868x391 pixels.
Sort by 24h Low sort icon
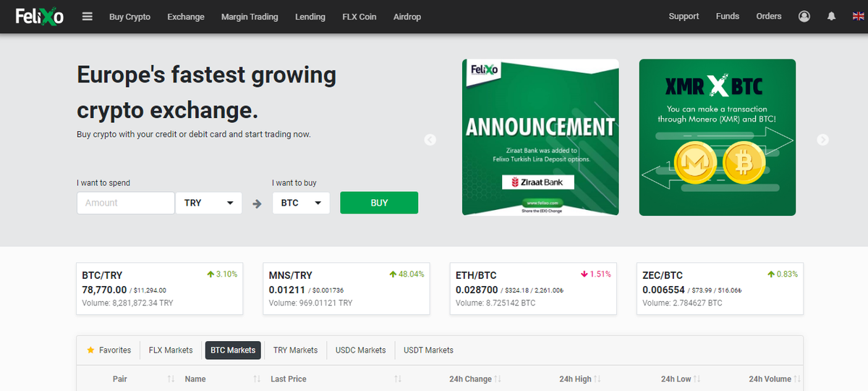(697, 379)
